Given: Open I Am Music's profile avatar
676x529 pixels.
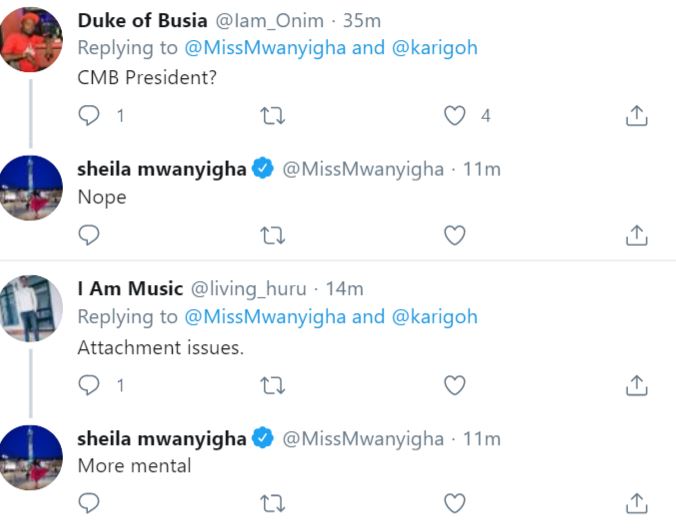Looking at the screenshot, I should tap(31, 308).
